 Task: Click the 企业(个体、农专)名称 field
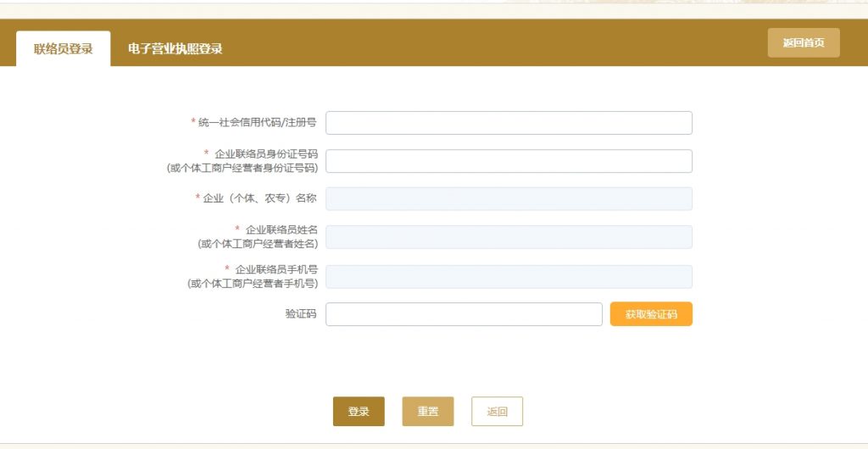click(509, 198)
